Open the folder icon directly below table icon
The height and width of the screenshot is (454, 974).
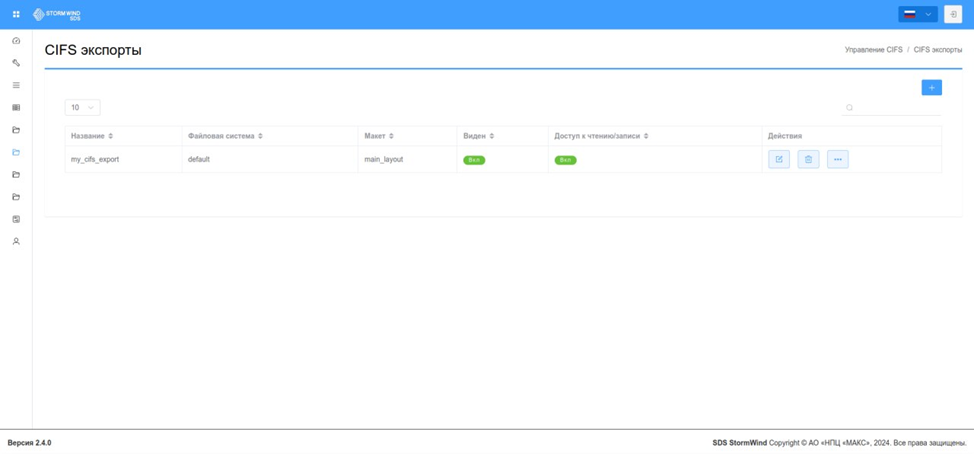pyautogui.click(x=16, y=130)
